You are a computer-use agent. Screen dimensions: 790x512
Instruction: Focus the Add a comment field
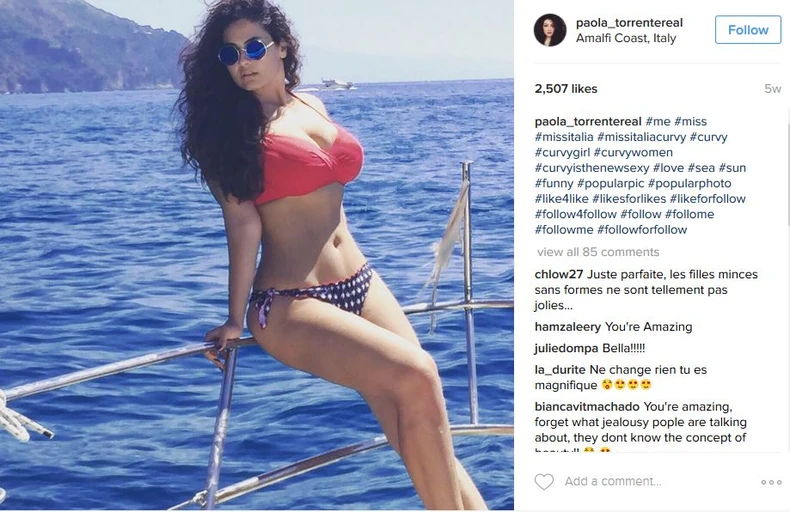655,482
